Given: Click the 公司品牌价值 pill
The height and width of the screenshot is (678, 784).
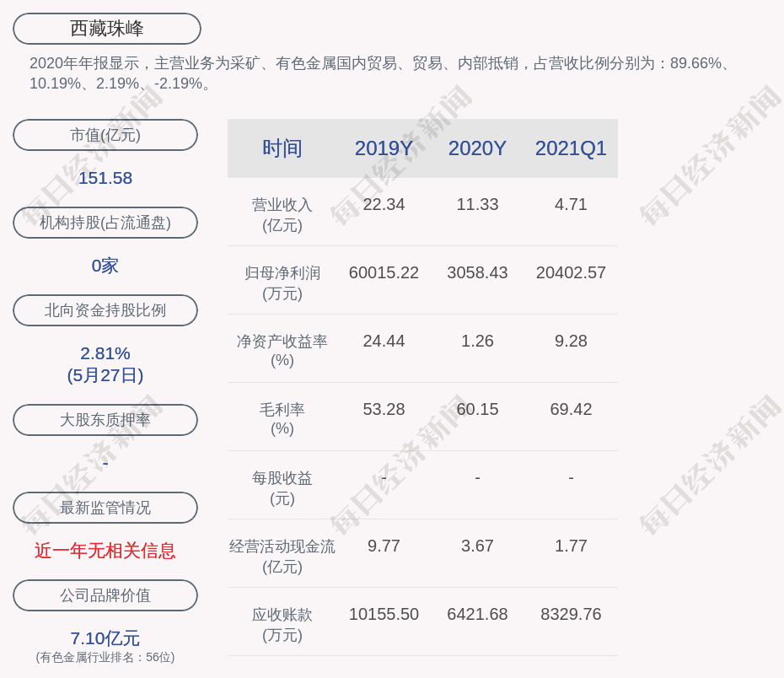Looking at the screenshot, I should 105,595.
